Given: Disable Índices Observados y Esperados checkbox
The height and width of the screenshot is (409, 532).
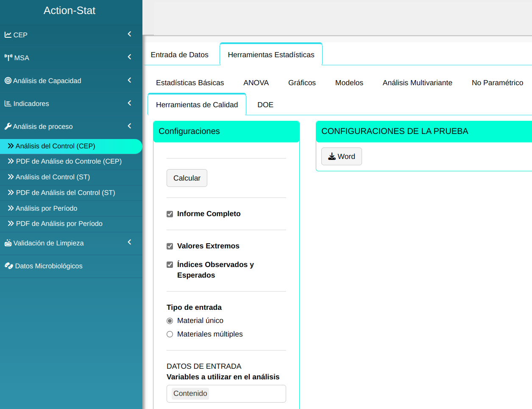Looking at the screenshot, I should [x=170, y=265].
